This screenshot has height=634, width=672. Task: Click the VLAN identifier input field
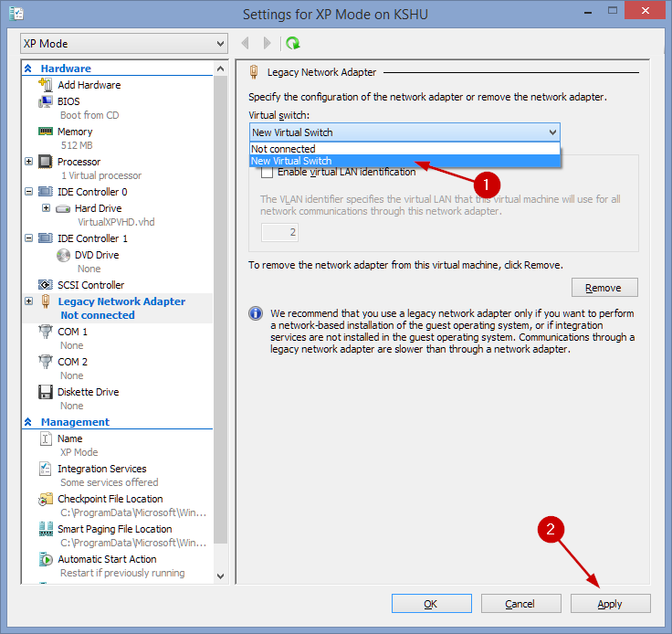point(280,232)
